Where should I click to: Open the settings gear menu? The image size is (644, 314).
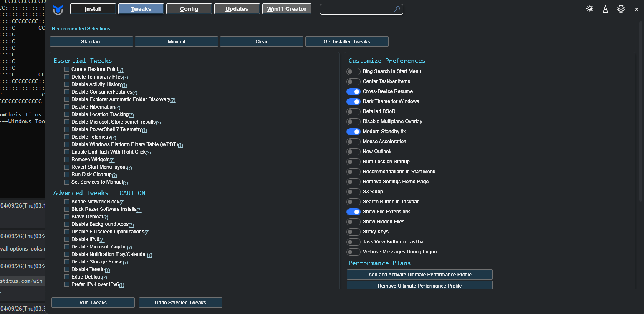[x=621, y=9]
